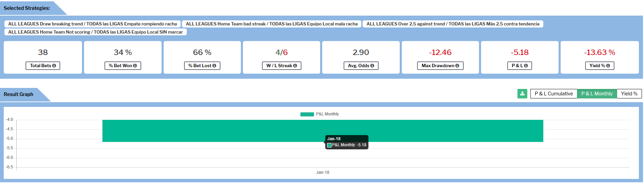The image size is (644, 186).
Task: Select the P & L Monthly graph view
Action: (597, 94)
